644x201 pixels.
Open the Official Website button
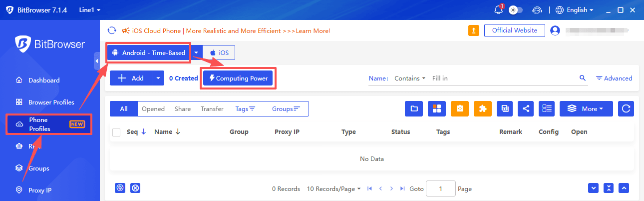click(x=514, y=30)
